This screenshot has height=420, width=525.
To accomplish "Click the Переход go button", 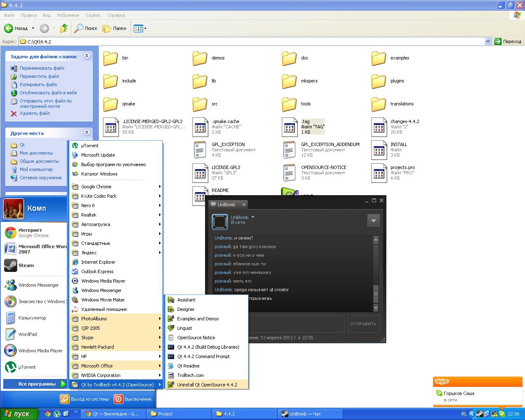I will (508, 41).
